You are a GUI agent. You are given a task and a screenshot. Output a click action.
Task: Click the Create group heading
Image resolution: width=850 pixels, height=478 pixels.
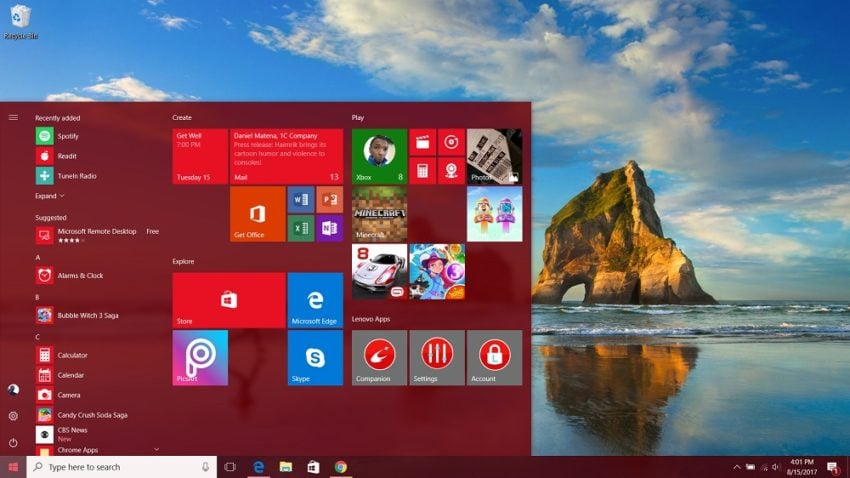pyautogui.click(x=182, y=118)
